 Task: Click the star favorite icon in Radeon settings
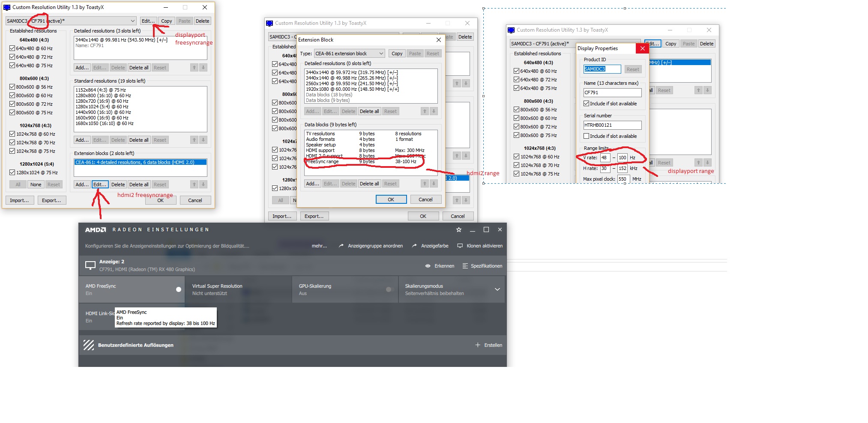coord(459,229)
